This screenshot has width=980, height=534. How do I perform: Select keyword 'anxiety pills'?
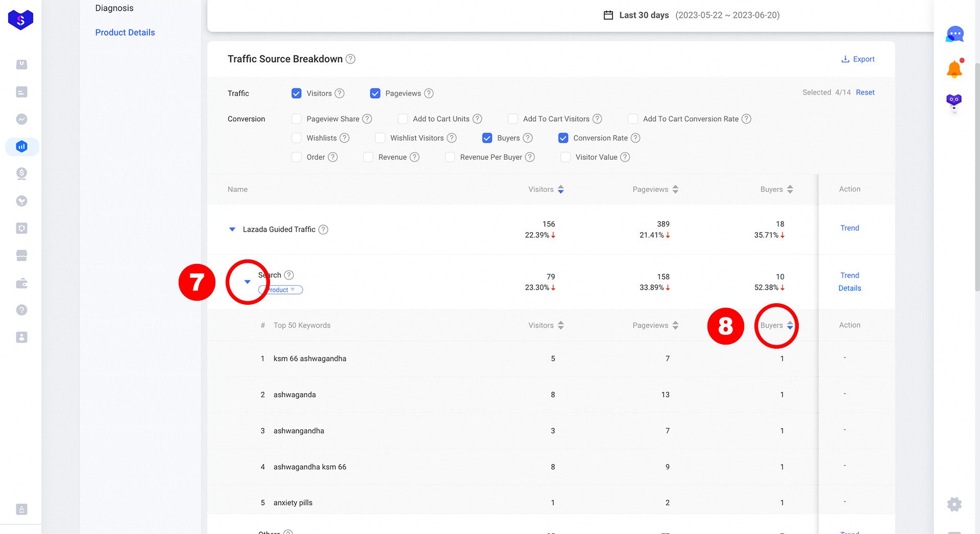coord(293,503)
